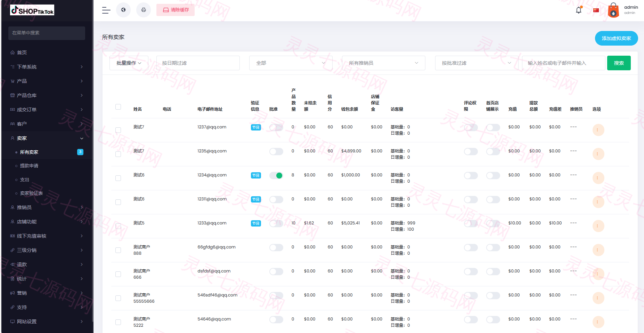Click the printer icon in the top bar
The height and width of the screenshot is (333, 644).
(144, 10)
